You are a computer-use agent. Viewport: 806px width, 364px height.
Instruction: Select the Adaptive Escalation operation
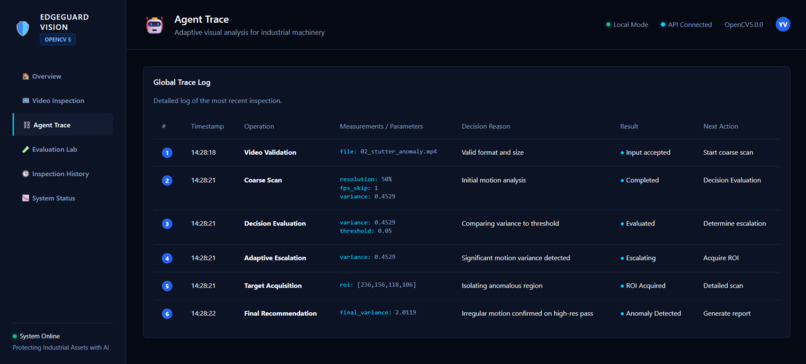[275, 258]
